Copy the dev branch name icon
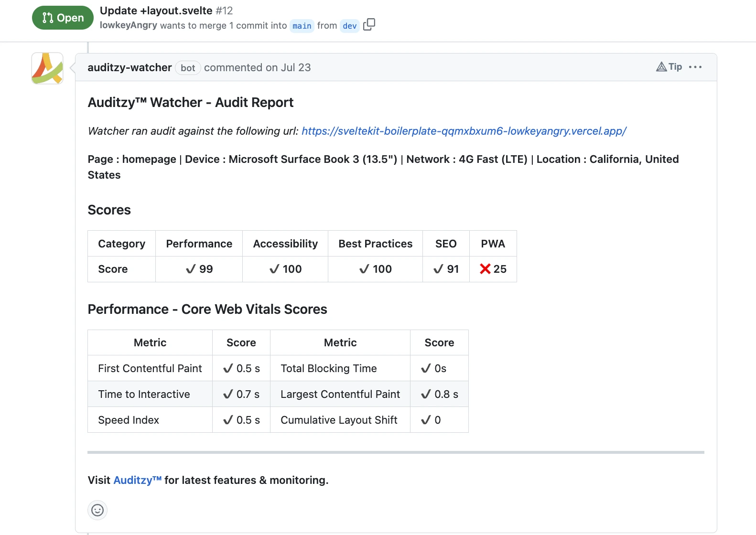Image resolution: width=756 pixels, height=535 pixels. [369, 25]
